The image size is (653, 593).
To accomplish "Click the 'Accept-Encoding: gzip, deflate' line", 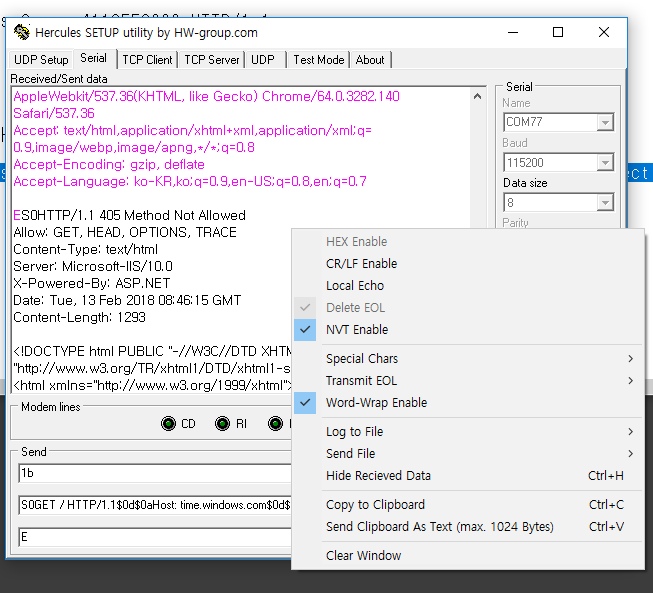I will coord(109,164).
